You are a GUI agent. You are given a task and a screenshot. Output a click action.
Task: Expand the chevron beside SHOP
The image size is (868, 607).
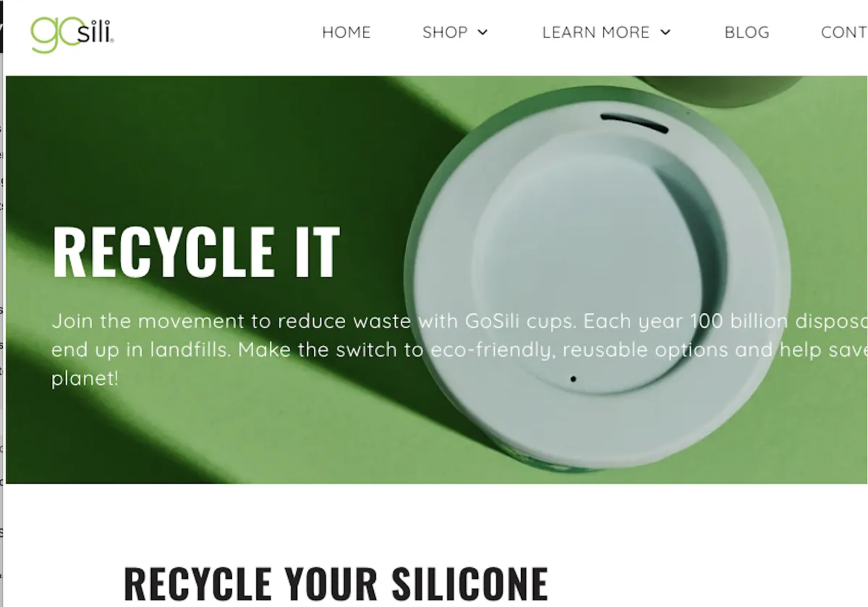coord(482,33)
